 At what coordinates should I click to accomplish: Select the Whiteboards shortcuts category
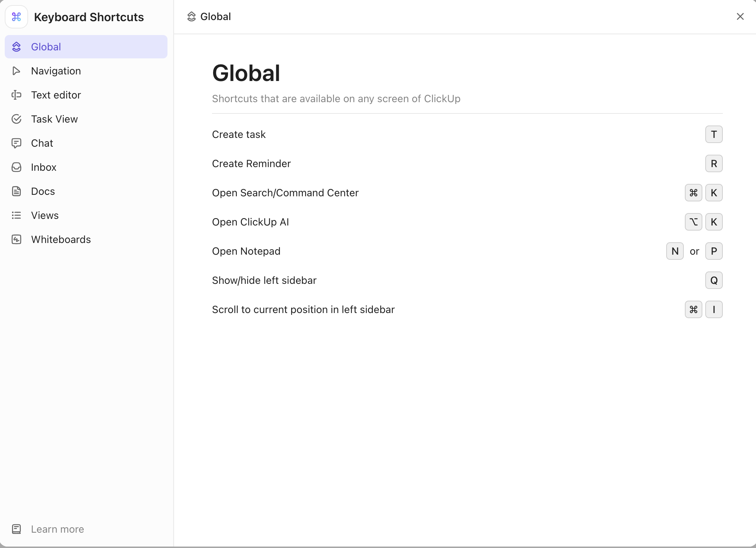(x=61, y=239)
